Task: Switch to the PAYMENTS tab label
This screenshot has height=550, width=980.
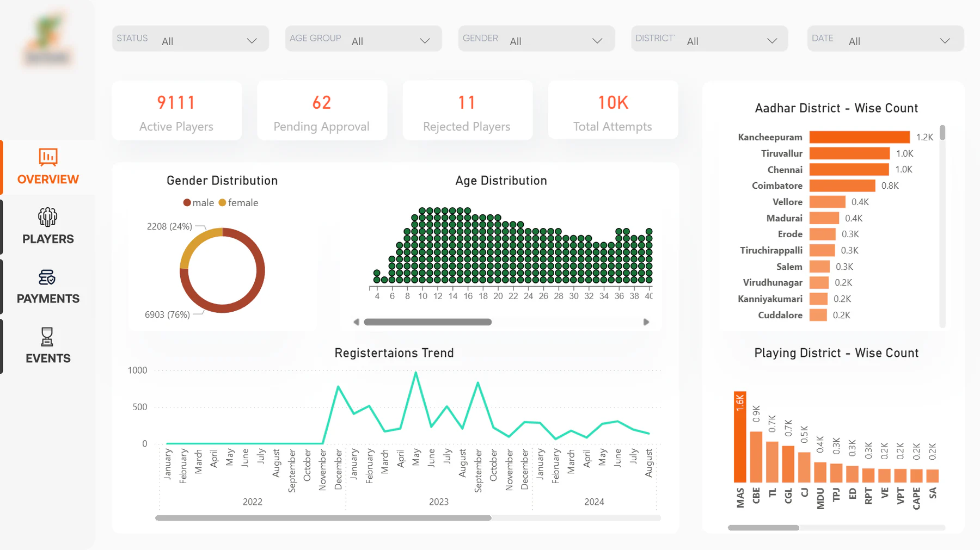Action: tap(48, 299)
